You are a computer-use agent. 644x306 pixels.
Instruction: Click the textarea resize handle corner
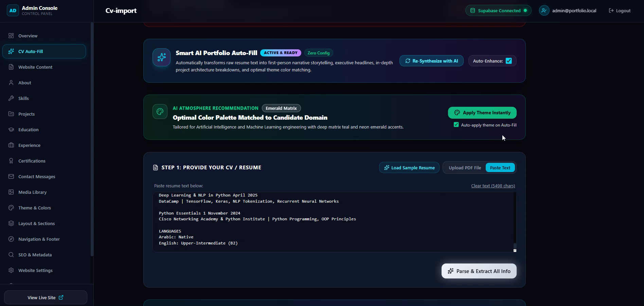point(515,250)
